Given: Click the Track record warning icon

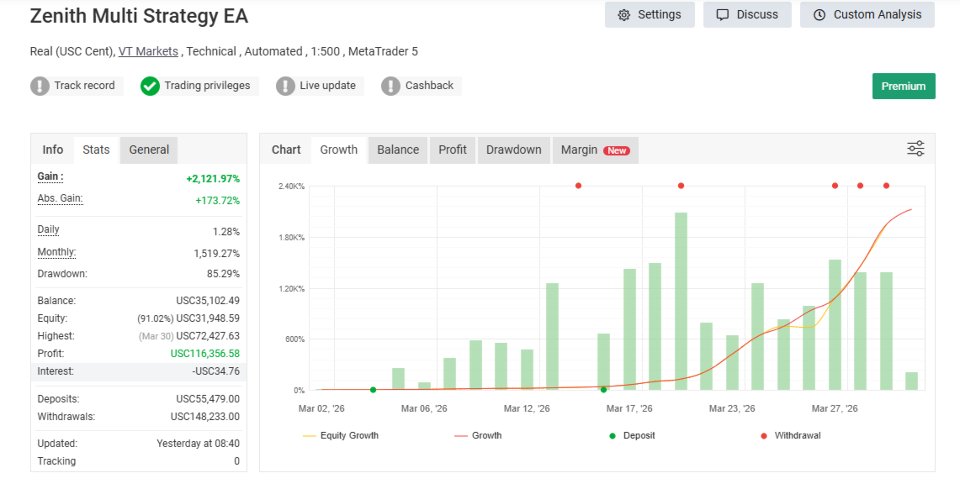Looking at the screenshot, I should tap(40, 86).
